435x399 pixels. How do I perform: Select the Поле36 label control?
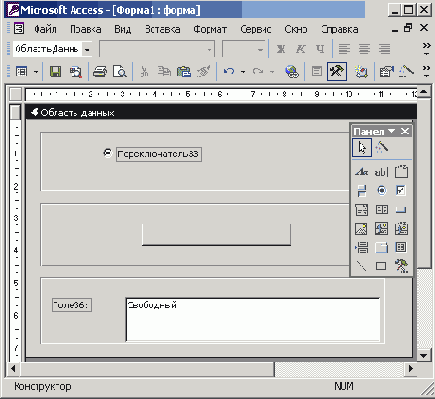[72, 305]
